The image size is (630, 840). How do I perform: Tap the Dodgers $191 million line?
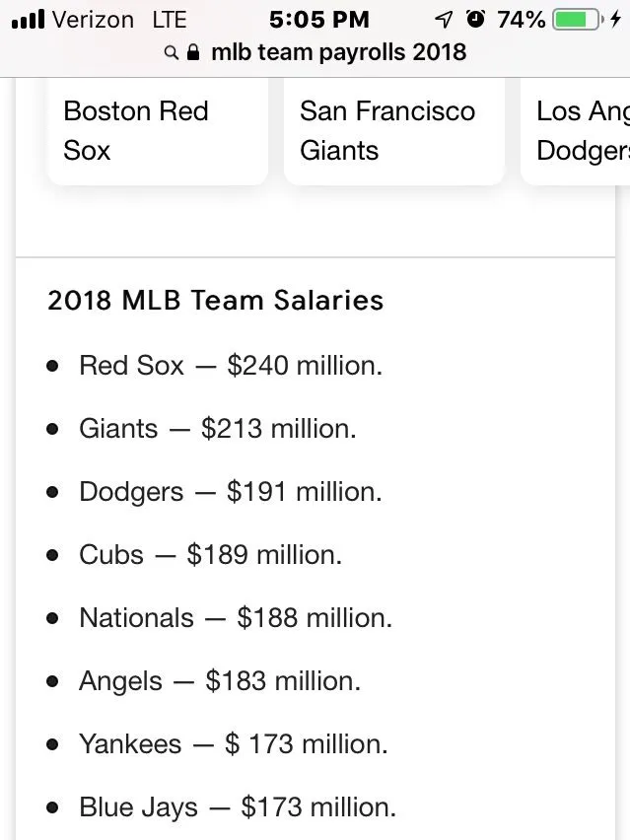231,492
